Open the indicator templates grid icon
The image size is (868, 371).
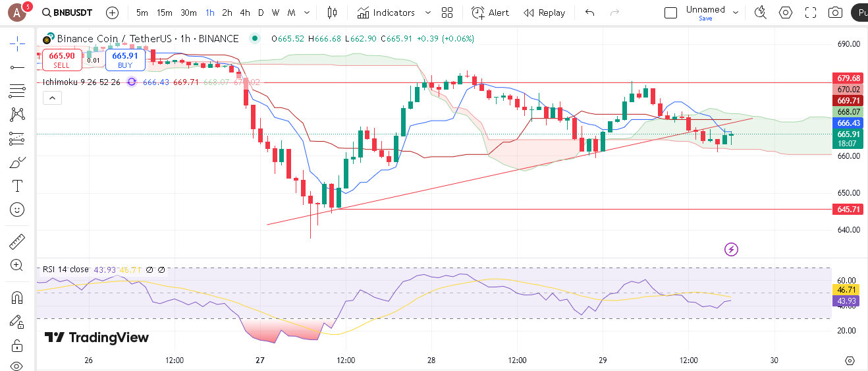[447, 13]
